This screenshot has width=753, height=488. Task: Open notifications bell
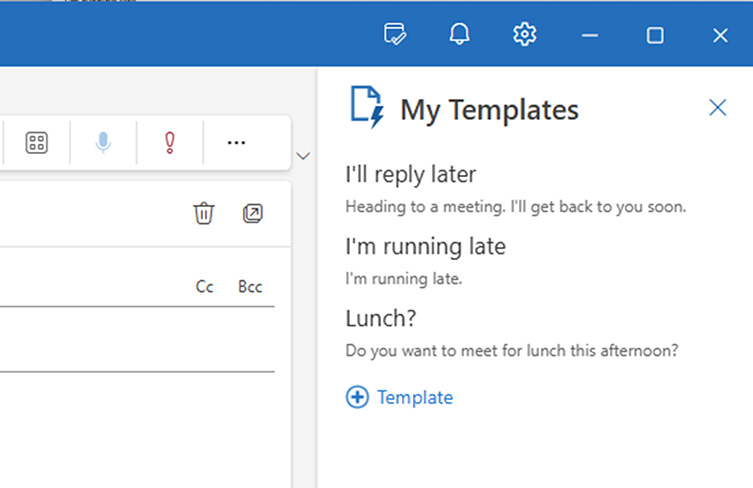point(459,35)
